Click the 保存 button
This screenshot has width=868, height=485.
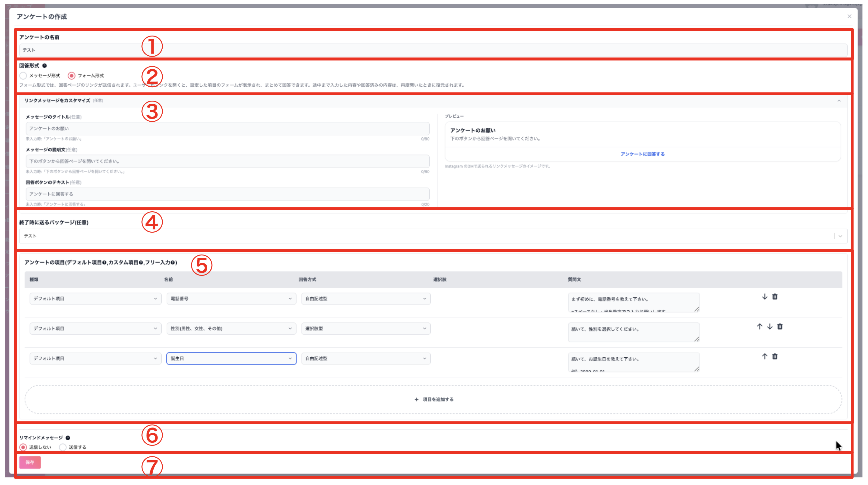point(30,462)
